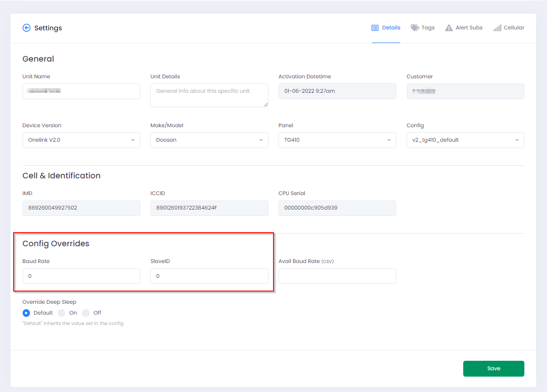Open the Panel TG410 dropdown
The height and width of the screenshot is (392, 547).
pos(337,140)
